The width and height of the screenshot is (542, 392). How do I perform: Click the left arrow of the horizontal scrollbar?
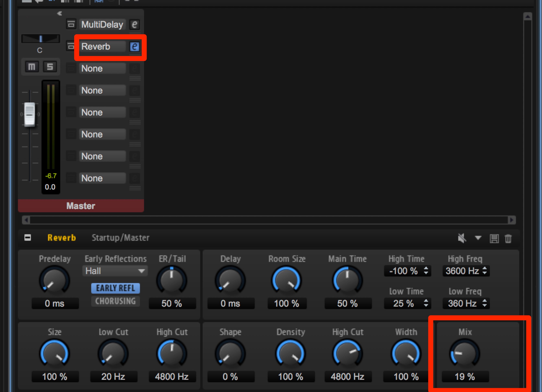coord(26,220)
